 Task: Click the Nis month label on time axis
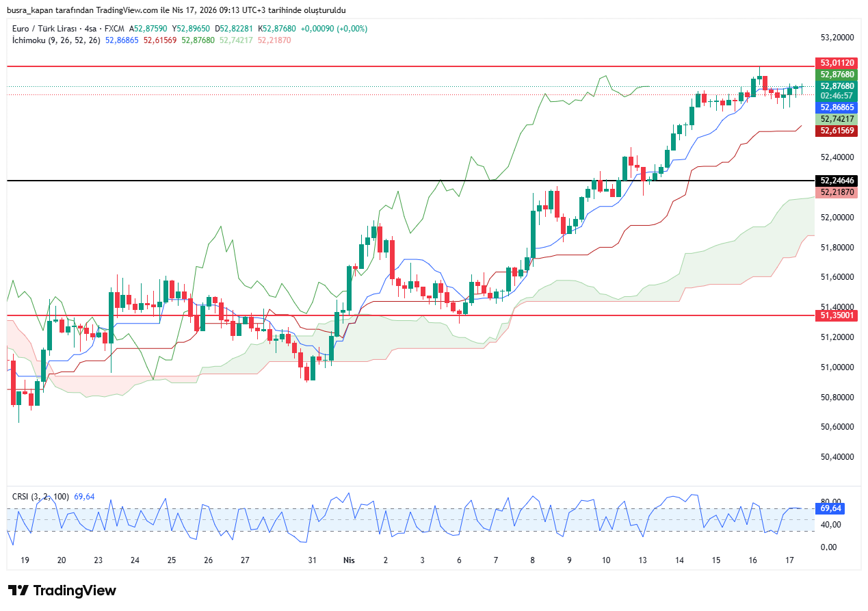pos(349,560)
